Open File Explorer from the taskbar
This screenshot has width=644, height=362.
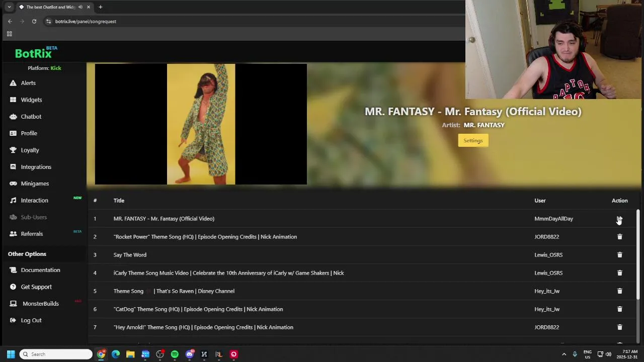click(130, 354)
